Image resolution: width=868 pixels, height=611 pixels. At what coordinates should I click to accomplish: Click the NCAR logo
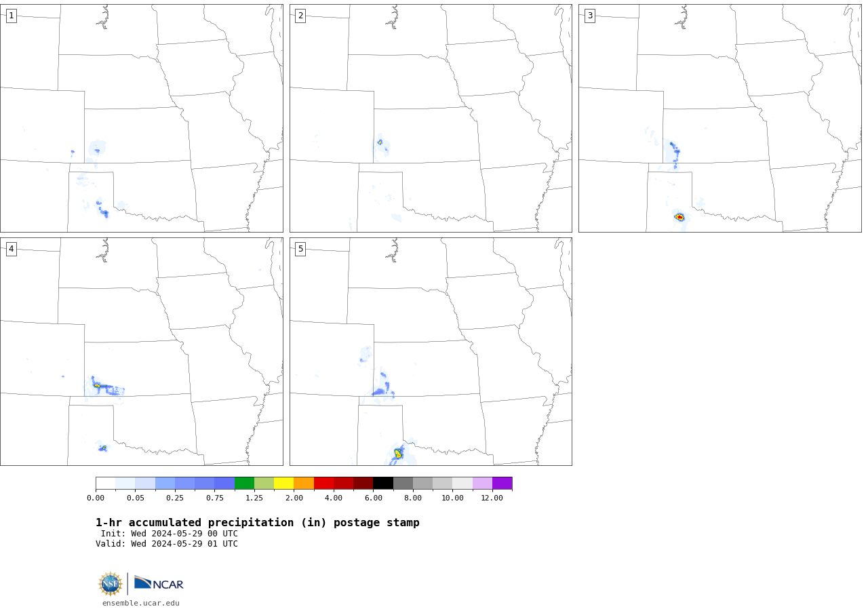(159, 583)
